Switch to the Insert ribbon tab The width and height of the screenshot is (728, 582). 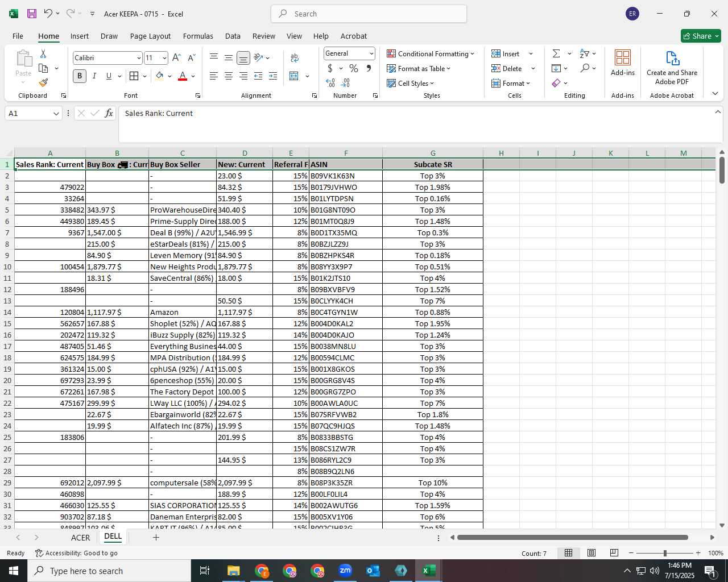[x=80, y=36]
